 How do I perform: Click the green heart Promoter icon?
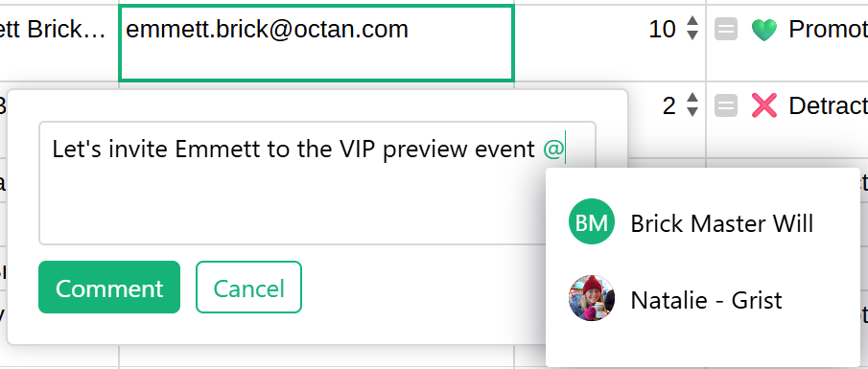(x=763, y=30)
